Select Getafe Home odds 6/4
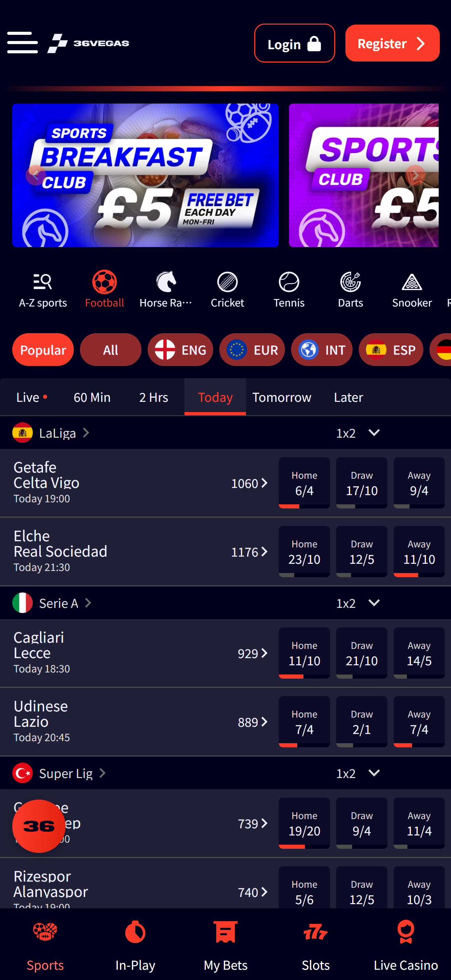The width and height of the screenshot is (451, 980). click(304, 482)
